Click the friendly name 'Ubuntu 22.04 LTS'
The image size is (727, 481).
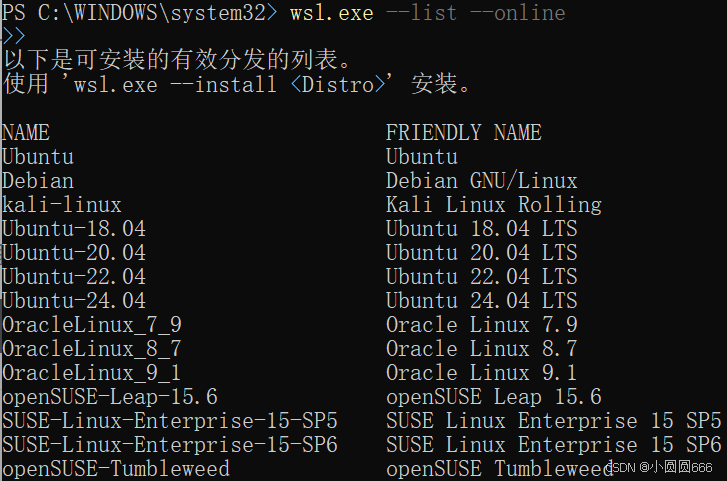(482, 277)
